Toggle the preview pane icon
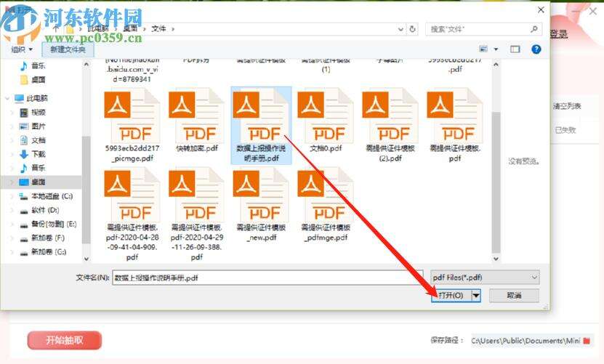604x364 pixels. [x=515, y=49]
